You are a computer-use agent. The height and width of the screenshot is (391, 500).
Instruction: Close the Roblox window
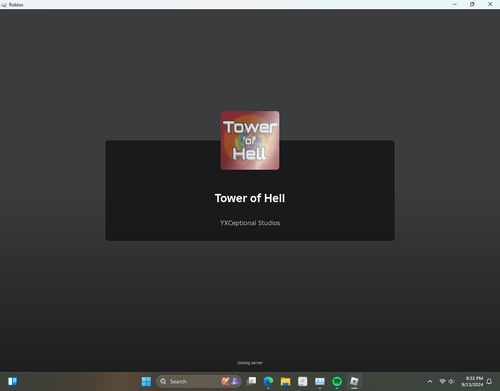tap(490, 4)
